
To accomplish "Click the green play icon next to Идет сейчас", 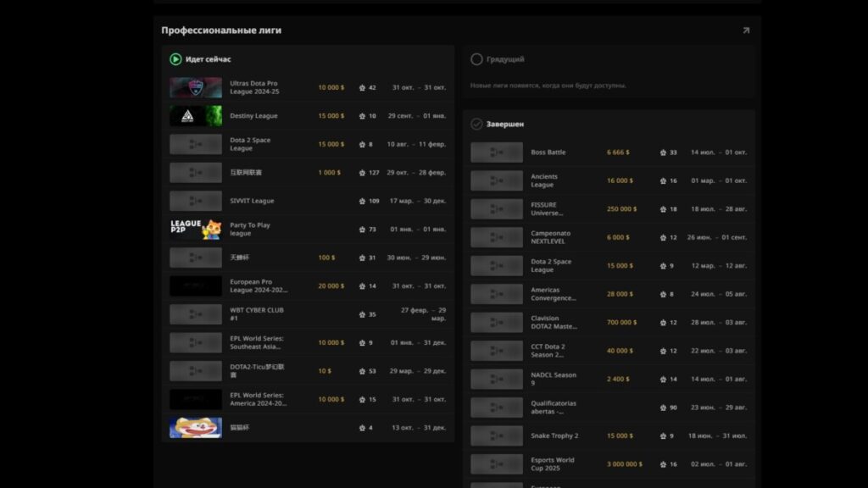I will click(175, 59).
